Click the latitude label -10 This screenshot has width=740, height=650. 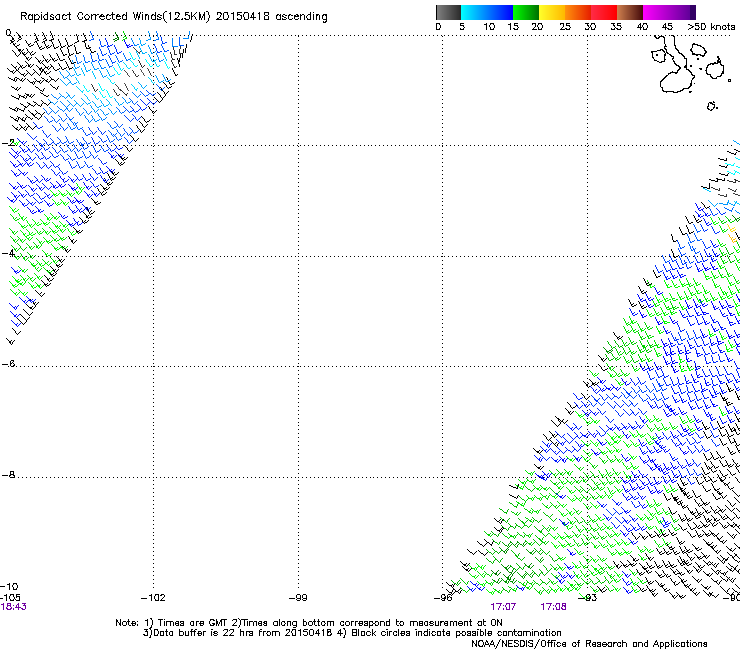pos(9,586)
